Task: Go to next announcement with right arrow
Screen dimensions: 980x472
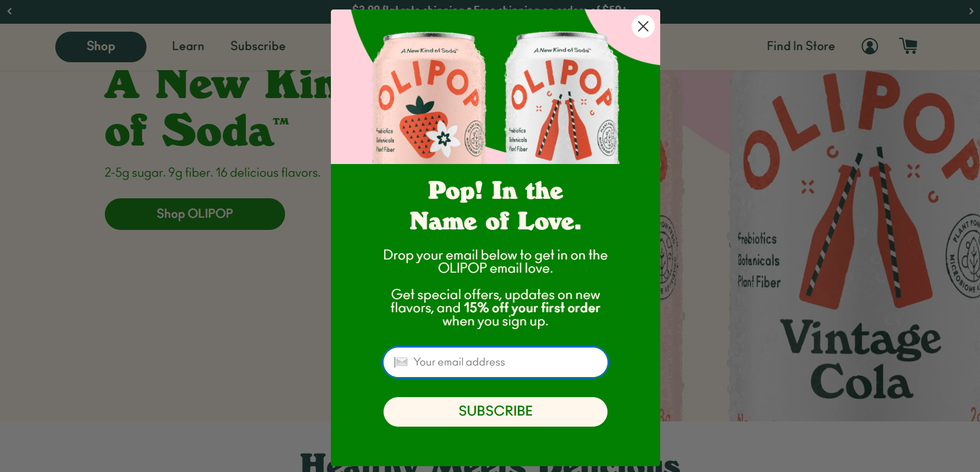Action: (x=971, y=11)
